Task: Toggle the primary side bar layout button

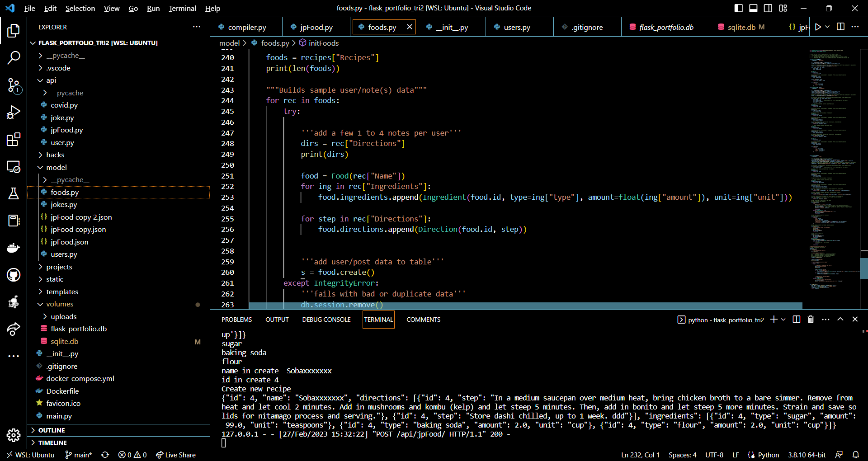Action: (x=739, y=8)
